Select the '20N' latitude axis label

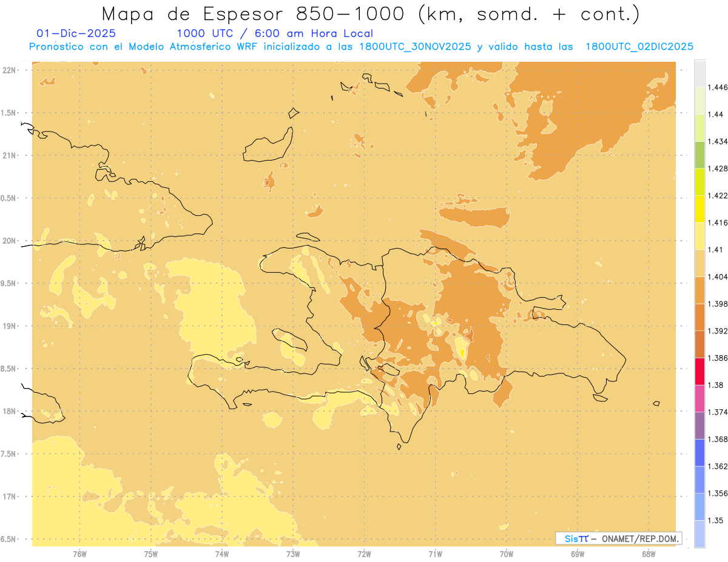click(10, 241)
